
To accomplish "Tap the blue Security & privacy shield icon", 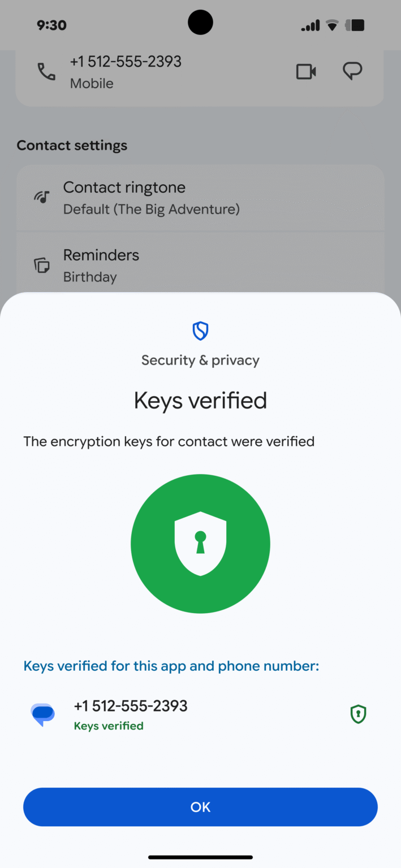I will pos(200,331).
